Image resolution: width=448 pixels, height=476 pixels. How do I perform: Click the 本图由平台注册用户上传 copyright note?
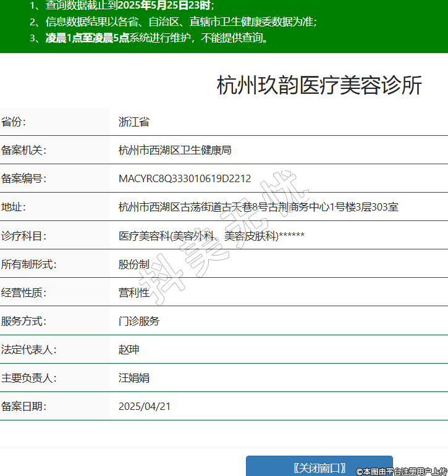click(x=401, y=471)
